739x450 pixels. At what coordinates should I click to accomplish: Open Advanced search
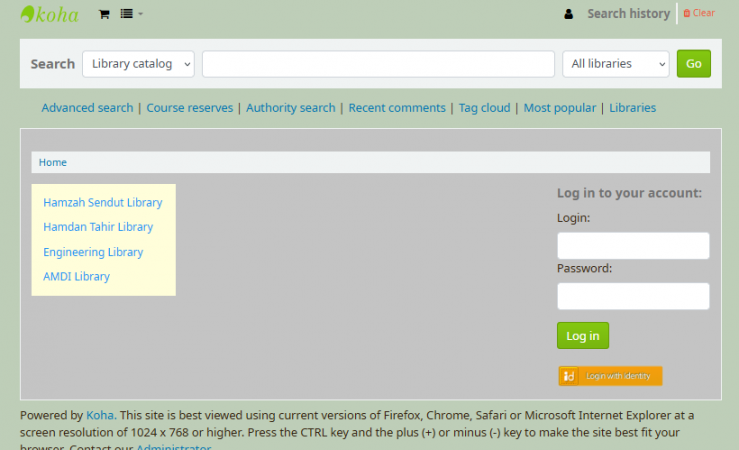[x=87, y=108]
